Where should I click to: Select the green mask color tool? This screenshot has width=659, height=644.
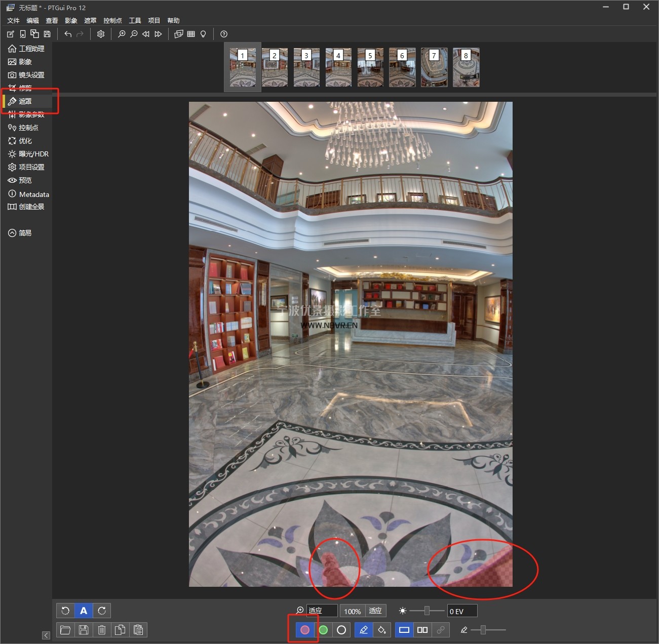(x=323, y=630)
